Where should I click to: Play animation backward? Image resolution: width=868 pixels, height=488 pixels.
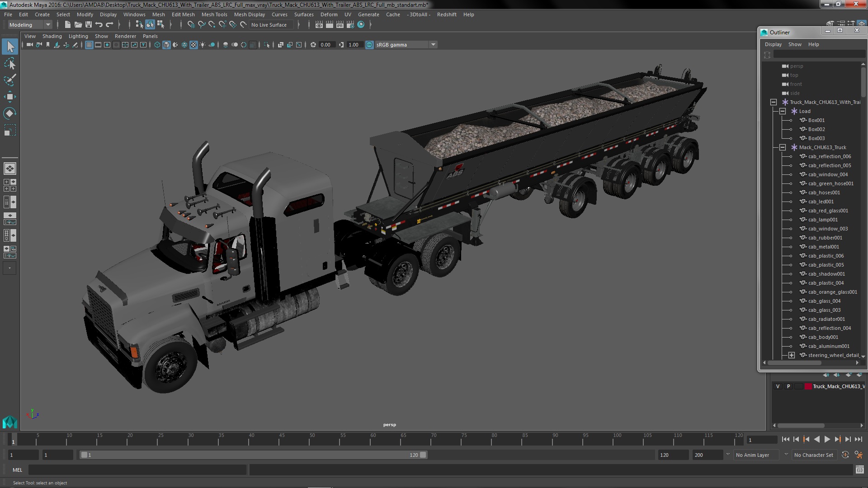pyautogui.click(x=816, y=439)
